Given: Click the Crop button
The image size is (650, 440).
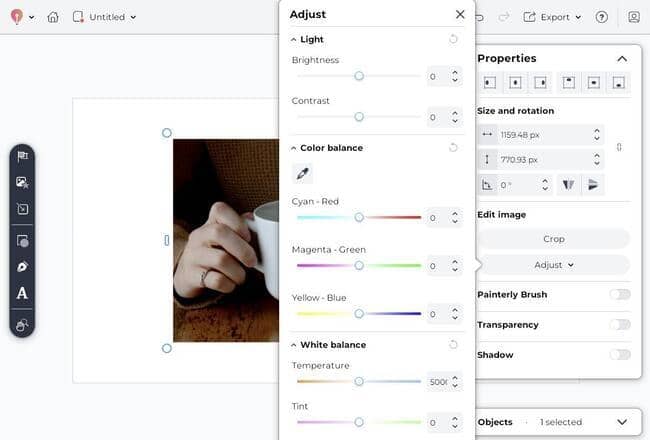Looking at the screenshot, I should point(554,239).
